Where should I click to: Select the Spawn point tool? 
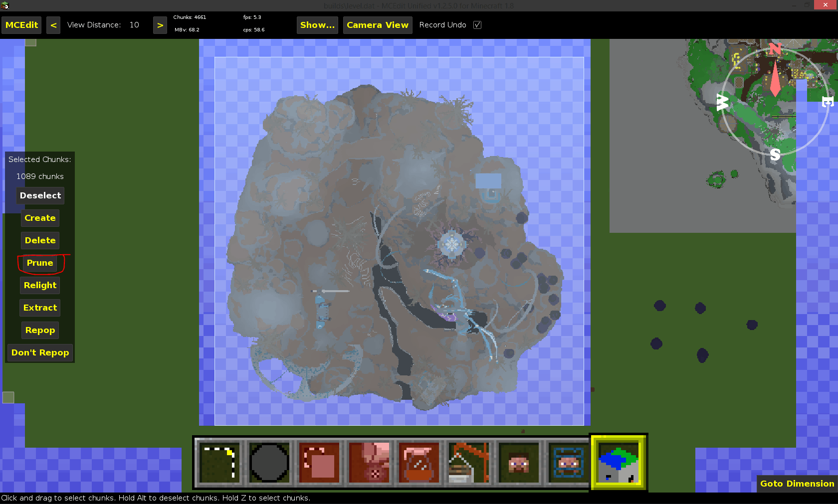pos(568,463)
